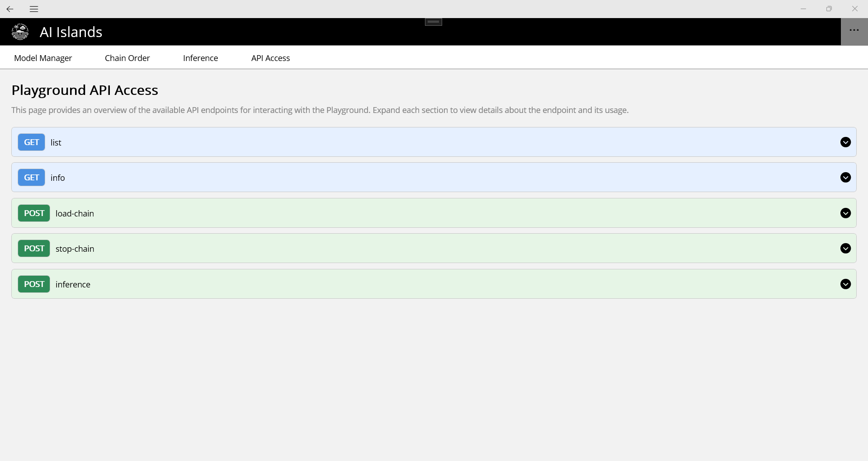Click the page description paragraph text
Screen dimensions: 868x461
[320, 110]
